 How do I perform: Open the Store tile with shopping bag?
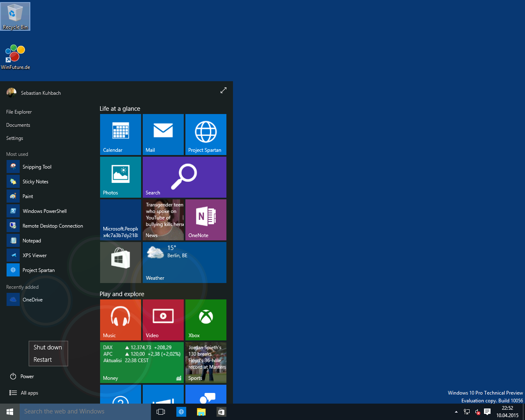point(121,262)
